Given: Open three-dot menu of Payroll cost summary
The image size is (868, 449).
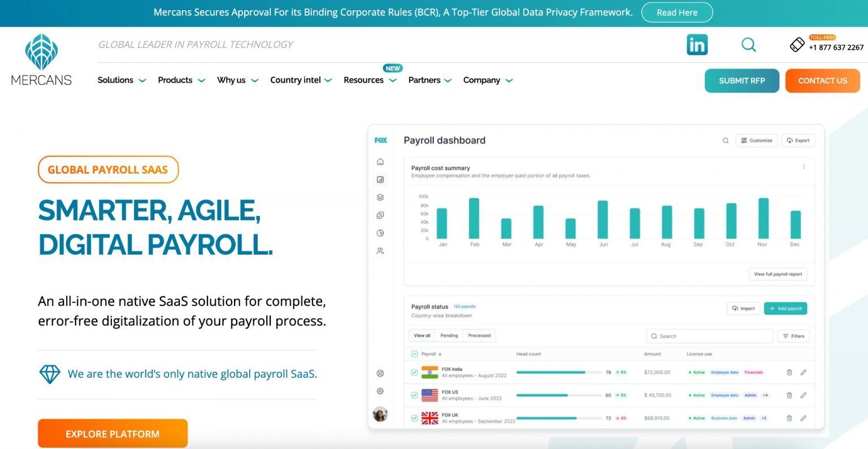Looking at the screenshot, I should point(804,167).
